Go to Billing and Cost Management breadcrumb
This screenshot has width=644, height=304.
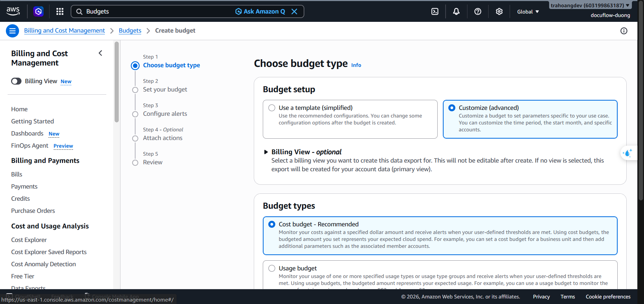(x=64, y=31)
